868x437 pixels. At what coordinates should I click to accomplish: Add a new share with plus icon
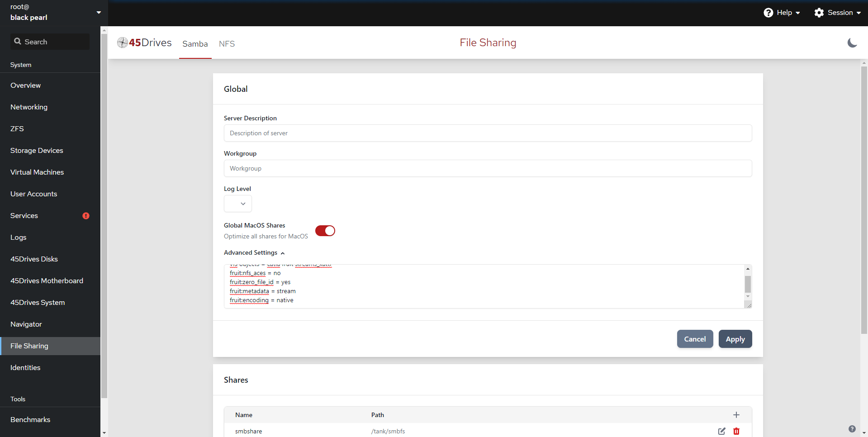point(736,415)
